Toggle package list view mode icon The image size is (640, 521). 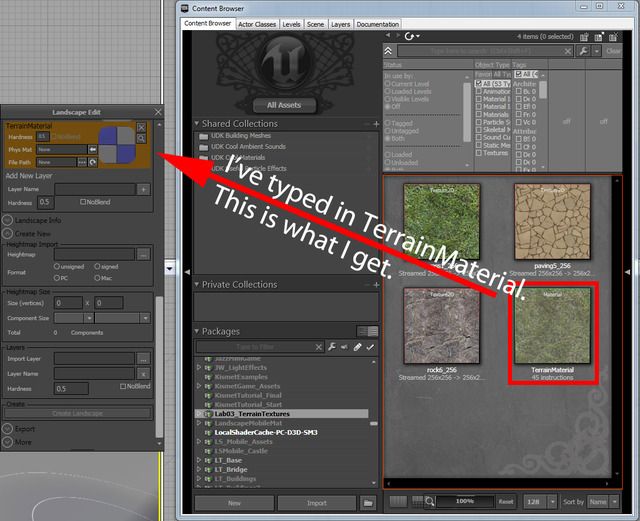[368, 331]
